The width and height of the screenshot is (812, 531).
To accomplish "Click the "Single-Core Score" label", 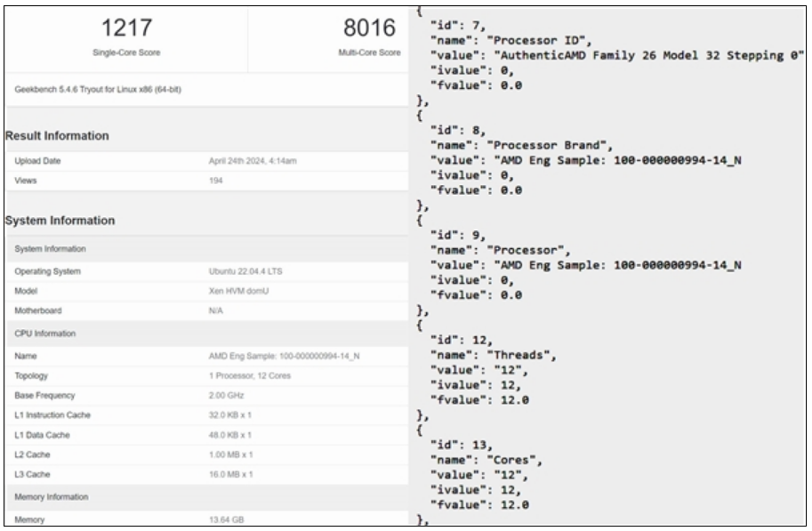I will point(126,52).
